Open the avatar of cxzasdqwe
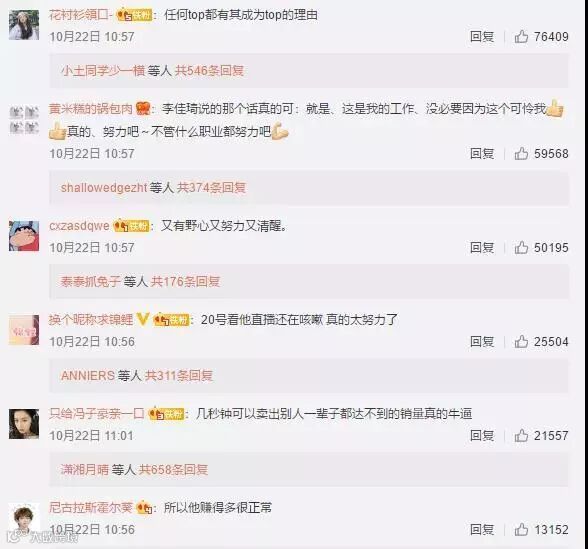This screenshot has height=549, width=588. (x=24, y=236)
